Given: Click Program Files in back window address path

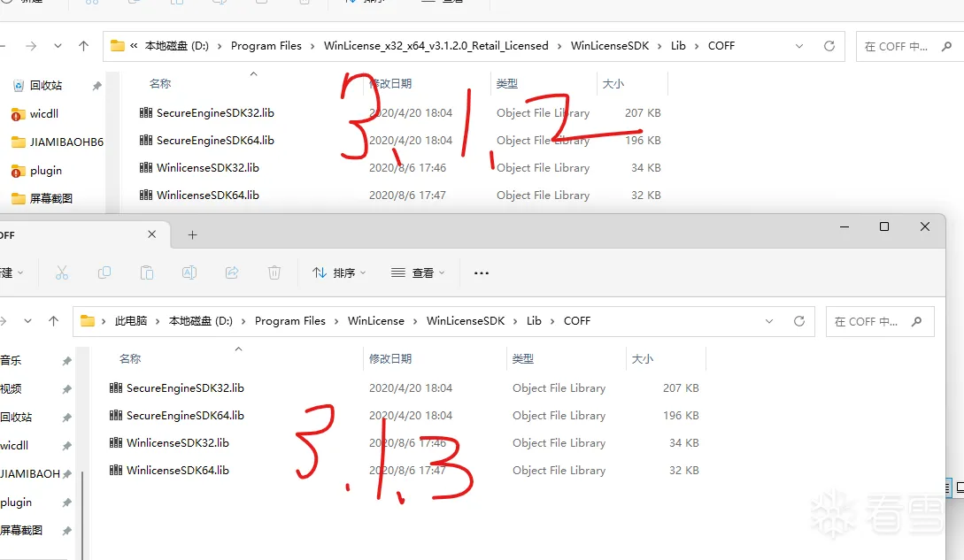Looking at the screenshot, I should pyautogui.click(x=266, y=46).
